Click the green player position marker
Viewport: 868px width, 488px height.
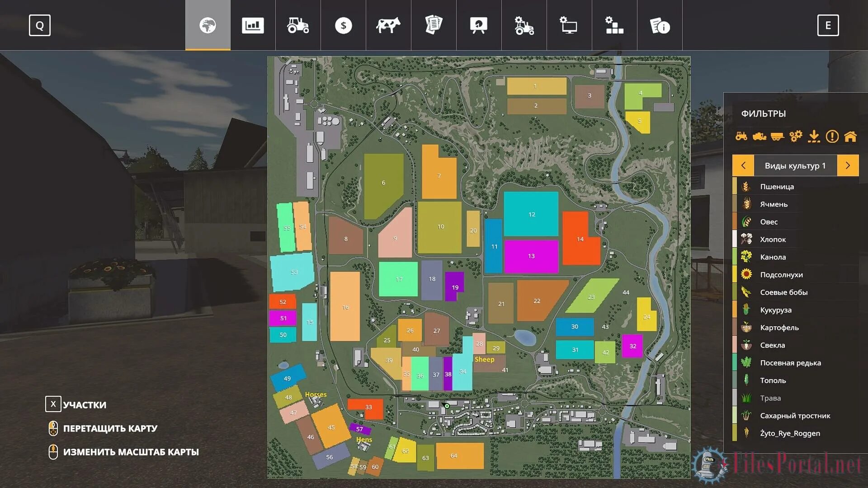pyautogui.click(x=447, y=406)
